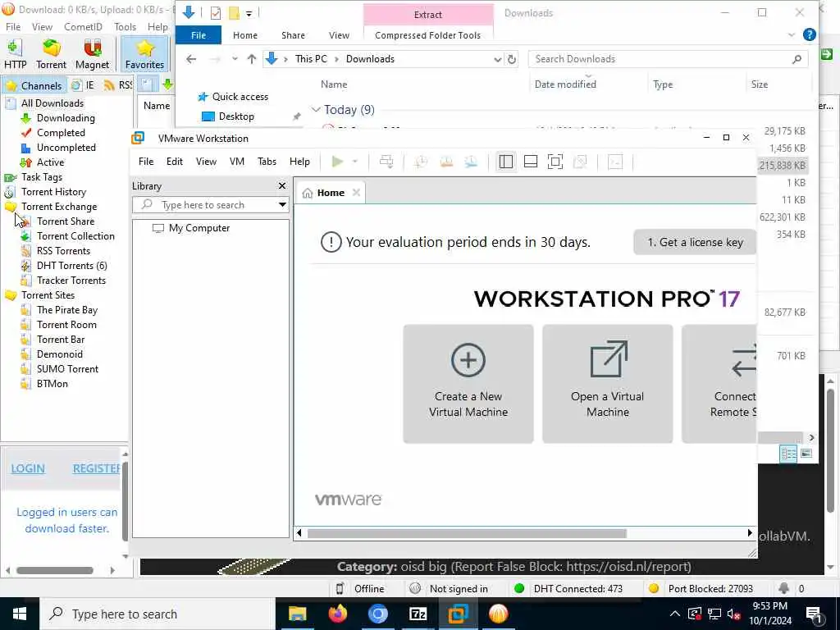840x630 pixels.
Task: Click Get a license key button
Action: pyautogui.click(x=695, y=242)
